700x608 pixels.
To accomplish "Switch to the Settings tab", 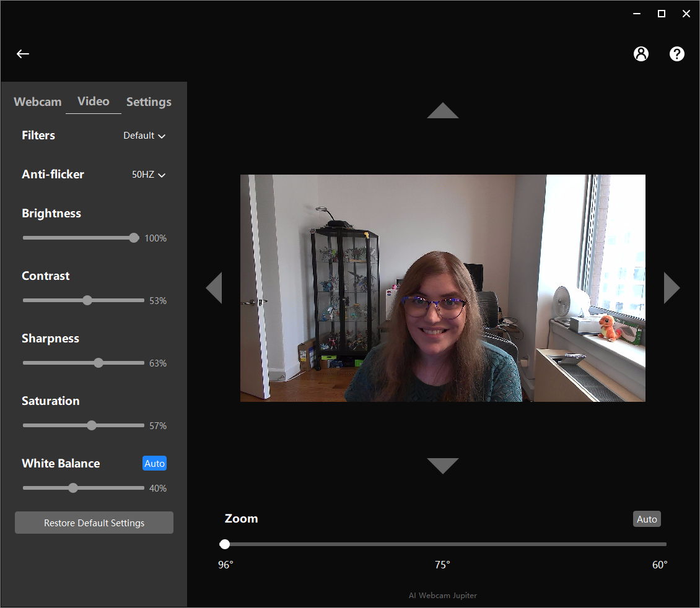I will pyautogui.click(x=149, y=102).
